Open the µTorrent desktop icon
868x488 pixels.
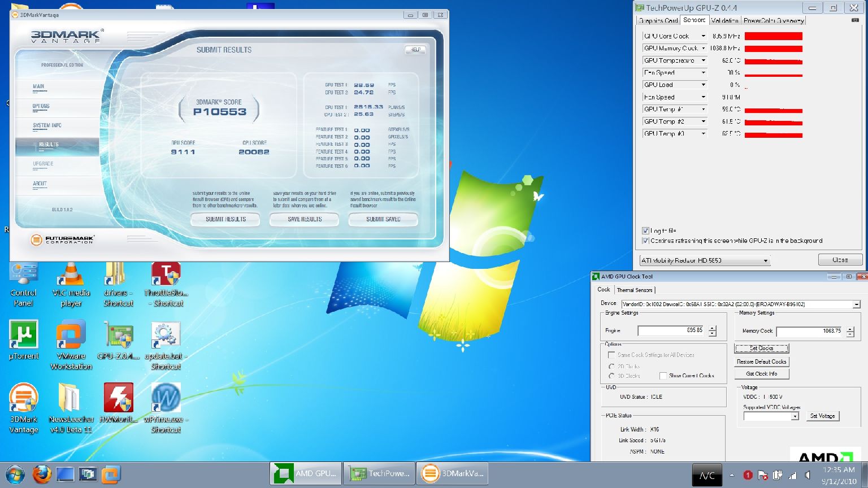pyautogui.click(x=24, y=340)
